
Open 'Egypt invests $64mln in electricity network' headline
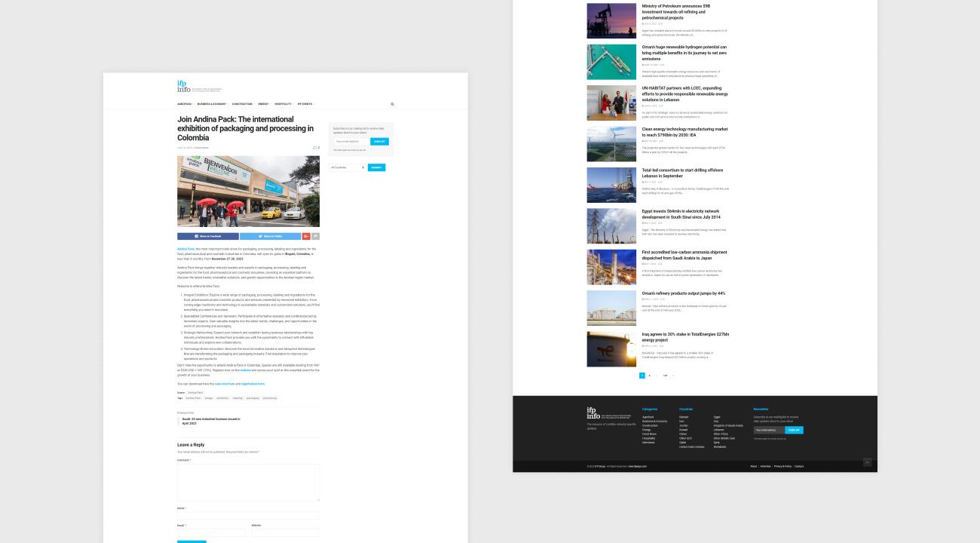pos(681,214)
